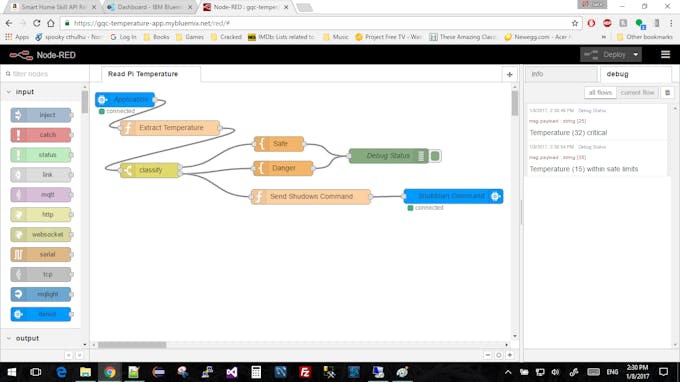This screenshot has width=680, height=382.
Task: Open the Deploy options dropdown arrow
Action: pyautogui.click(x=636, y=55)
